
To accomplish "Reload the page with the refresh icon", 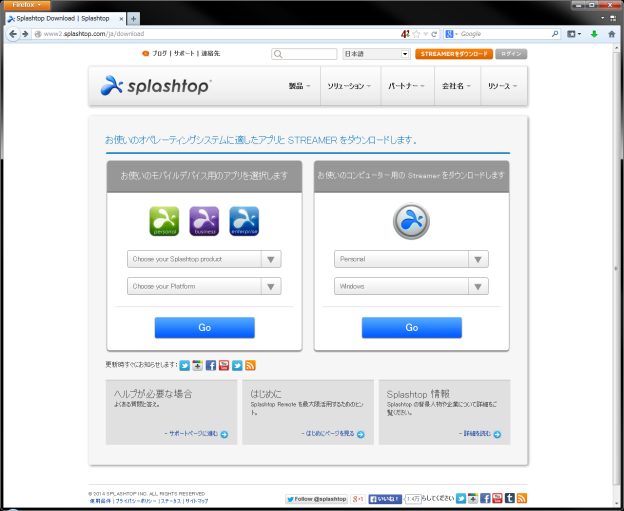I will (434, 34).
